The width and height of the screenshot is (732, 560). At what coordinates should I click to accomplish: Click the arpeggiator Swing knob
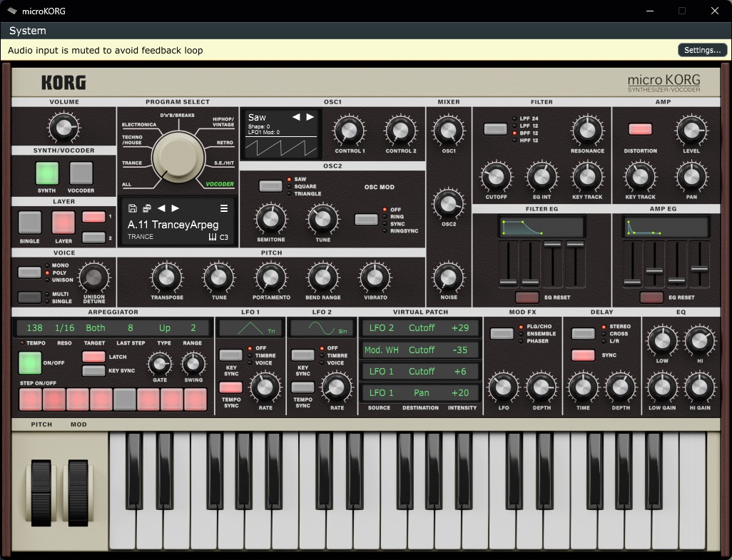pos(193,365)
